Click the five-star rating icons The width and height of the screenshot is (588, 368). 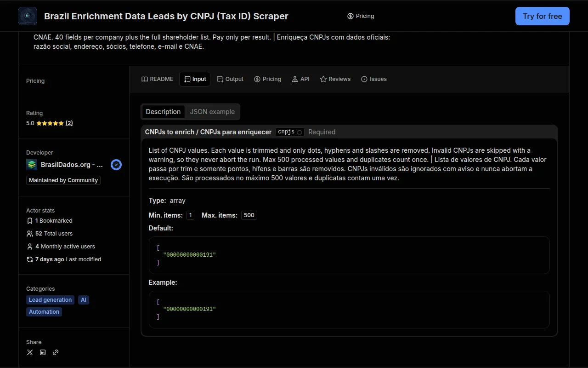50,123
